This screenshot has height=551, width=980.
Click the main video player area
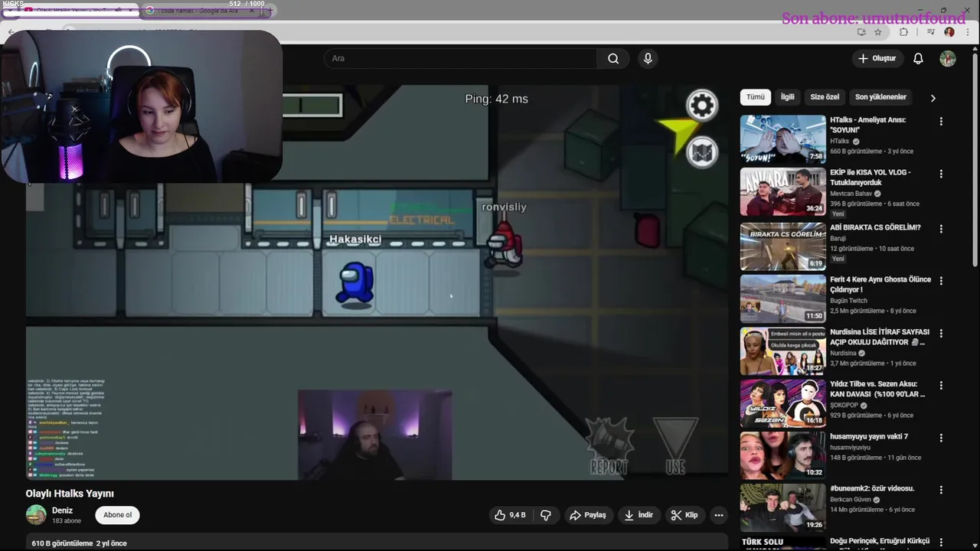[377, 282]
